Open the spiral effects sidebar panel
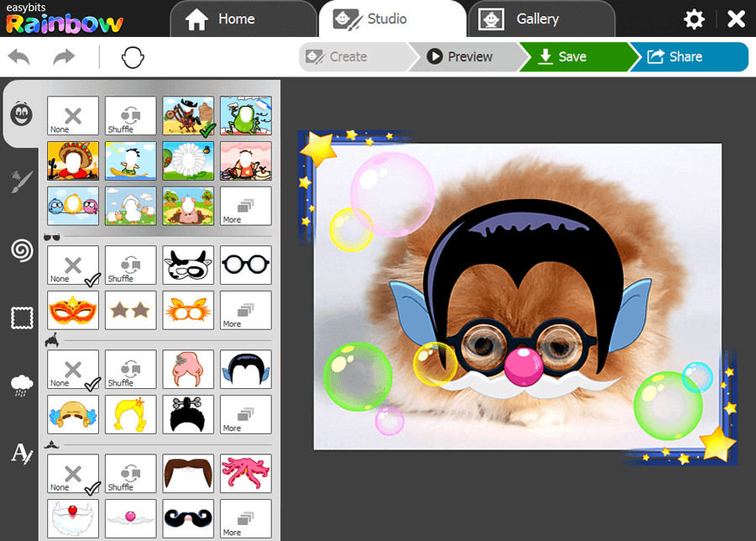756x541 pixels. point(21,249)
